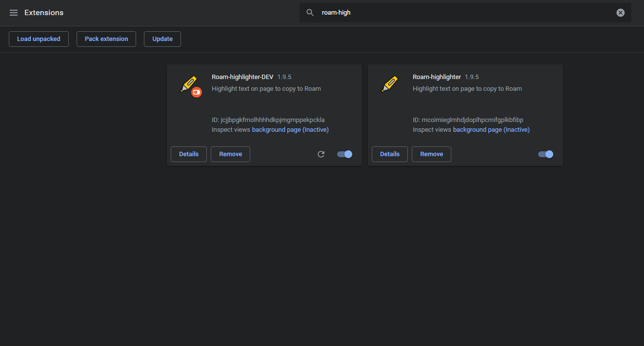
Task: Open the Extensions hamburger menu
Action: click(x=14, y=13)
